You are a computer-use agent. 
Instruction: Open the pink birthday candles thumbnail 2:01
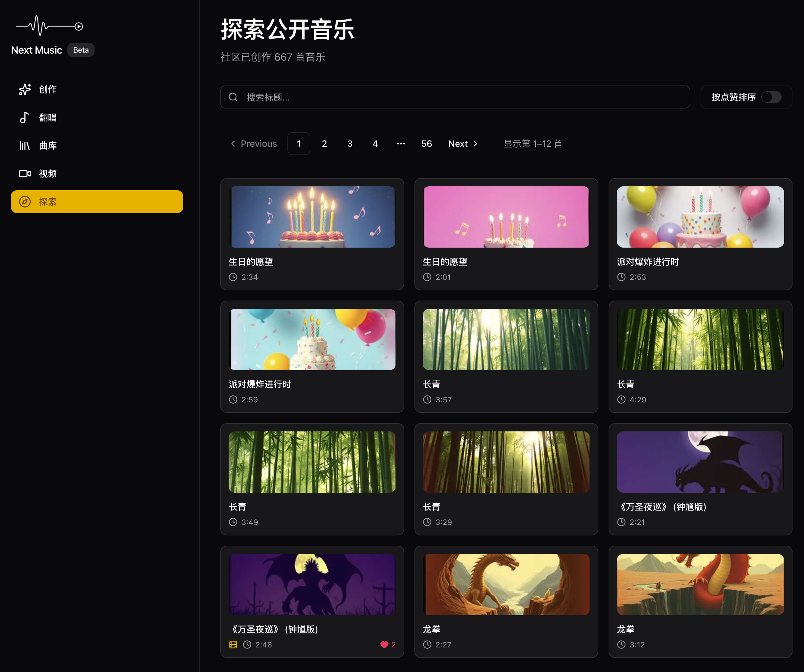point(506,217)
